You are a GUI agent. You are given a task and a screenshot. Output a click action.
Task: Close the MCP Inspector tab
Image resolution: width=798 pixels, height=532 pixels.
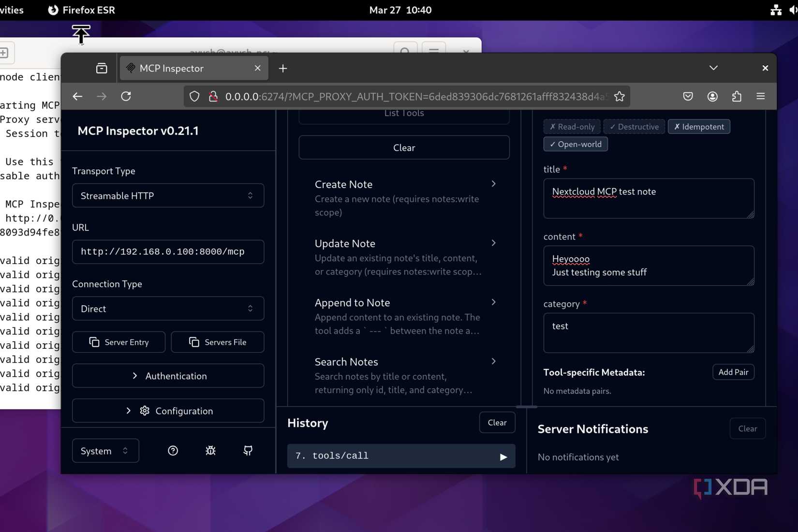[x=258, y=68]
